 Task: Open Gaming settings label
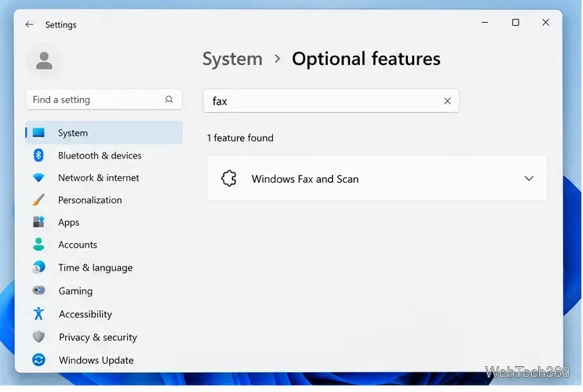pyautogui.click(x=75, y=291)
